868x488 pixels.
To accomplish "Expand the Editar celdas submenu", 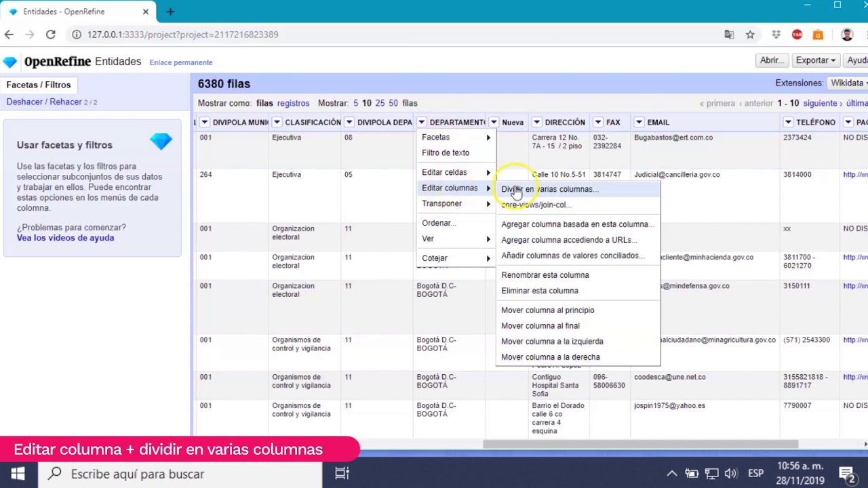I will (x=456, y=172).
